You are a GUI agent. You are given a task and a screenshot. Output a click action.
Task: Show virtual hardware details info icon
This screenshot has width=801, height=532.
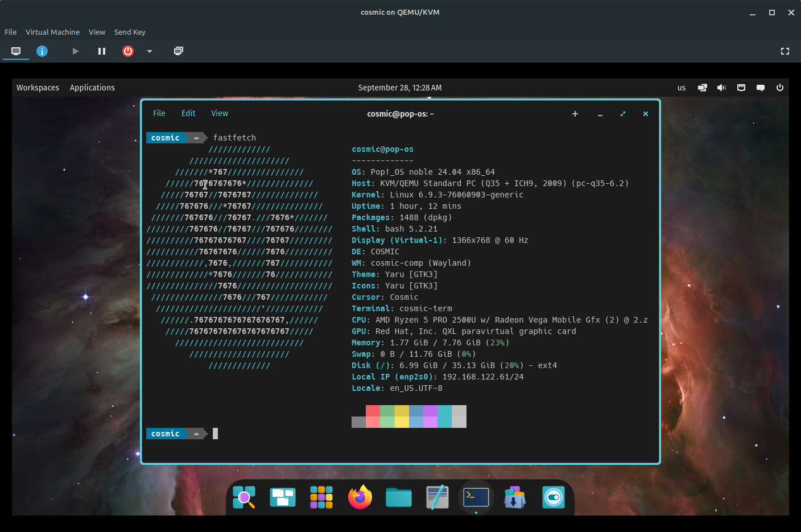tap(42, 51)
